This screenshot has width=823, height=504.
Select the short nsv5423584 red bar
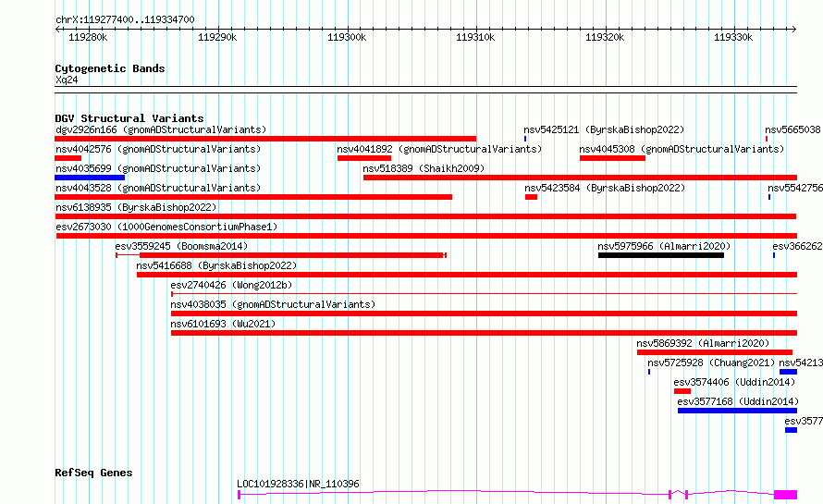click(531, 197)
